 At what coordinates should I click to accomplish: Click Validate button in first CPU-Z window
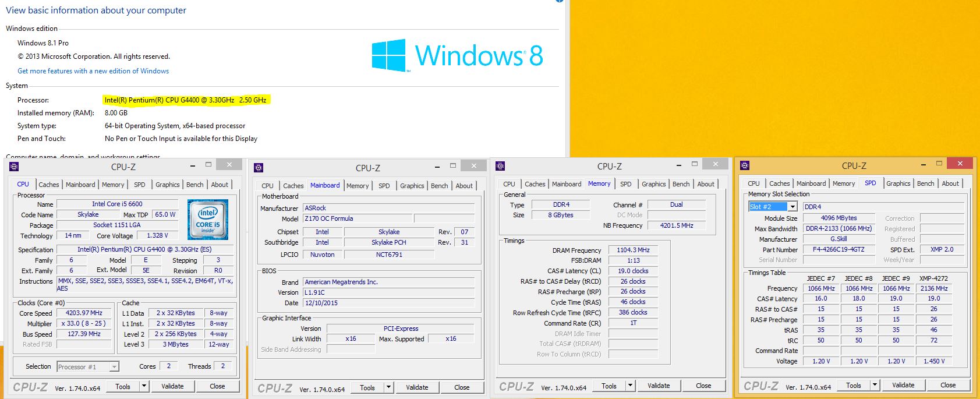(x=172, y=386)
